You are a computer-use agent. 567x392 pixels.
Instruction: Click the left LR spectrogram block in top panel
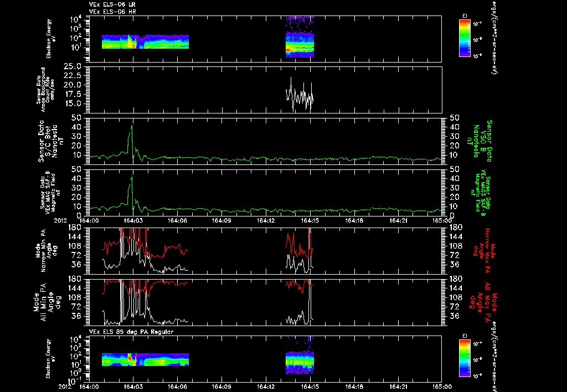click(x=145, y=42)
